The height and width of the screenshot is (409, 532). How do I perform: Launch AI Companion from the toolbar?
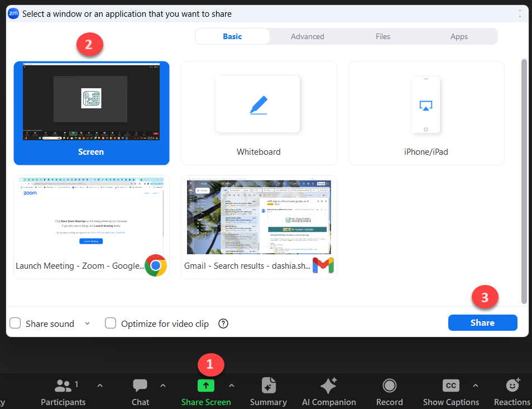(x=329, y=385)
